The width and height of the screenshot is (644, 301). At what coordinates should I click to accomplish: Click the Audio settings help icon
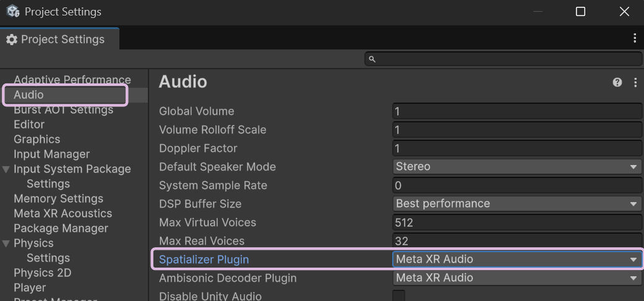coord(617,82)
